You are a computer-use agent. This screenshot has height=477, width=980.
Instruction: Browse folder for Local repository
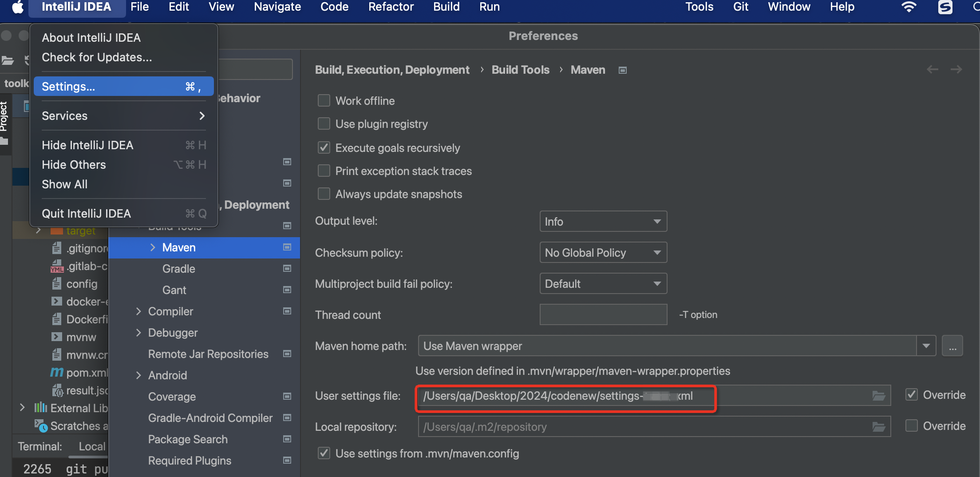click(879, 427)
